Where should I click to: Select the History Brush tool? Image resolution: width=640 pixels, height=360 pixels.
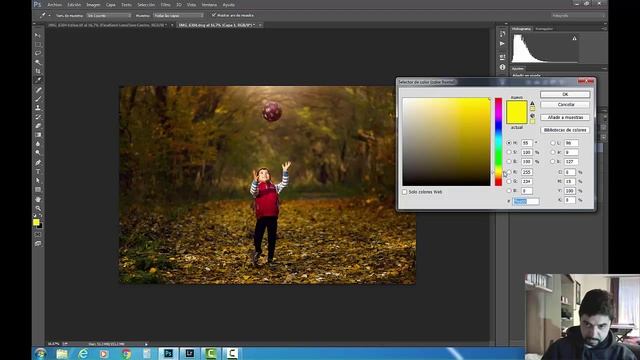click(38, 117)
